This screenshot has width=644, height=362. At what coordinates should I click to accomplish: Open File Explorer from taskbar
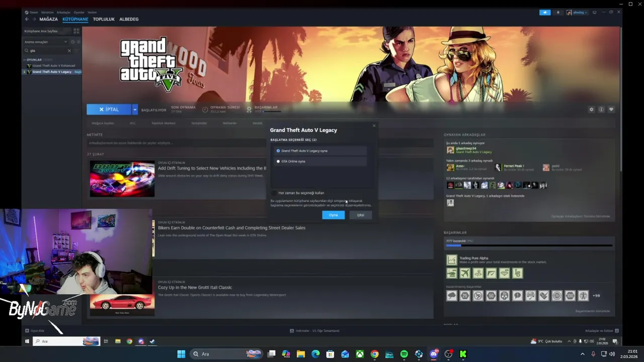[x=301, y=354]
